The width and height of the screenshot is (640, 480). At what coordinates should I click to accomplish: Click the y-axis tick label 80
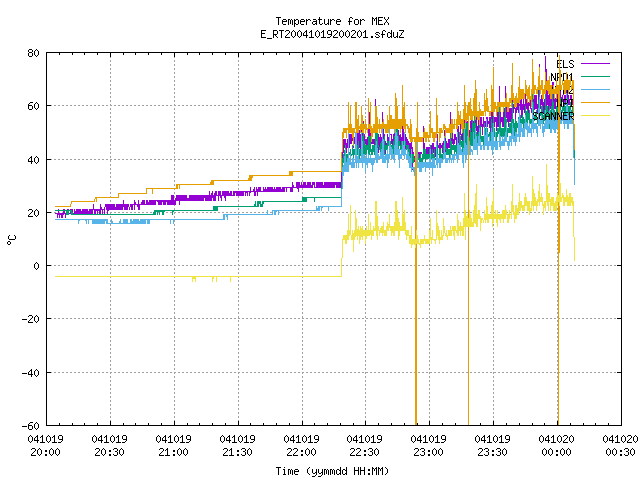click(33, 53)
